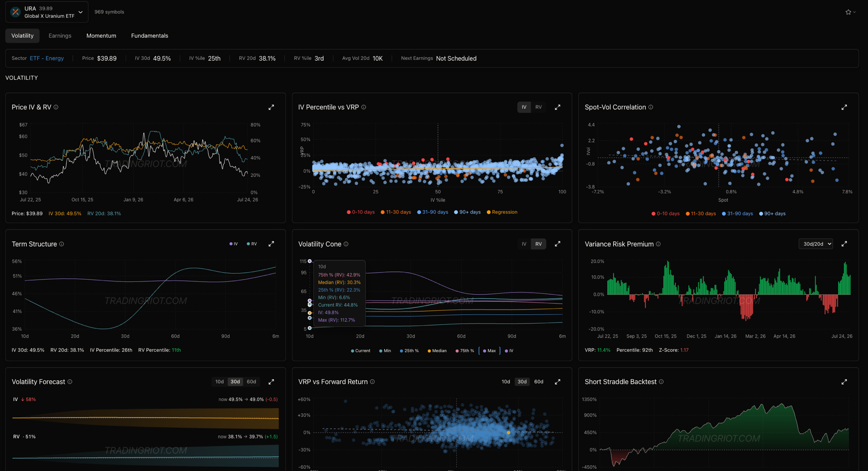
Task: Open the 30d/20d VRP window dropdown
Action: (815, 244)
